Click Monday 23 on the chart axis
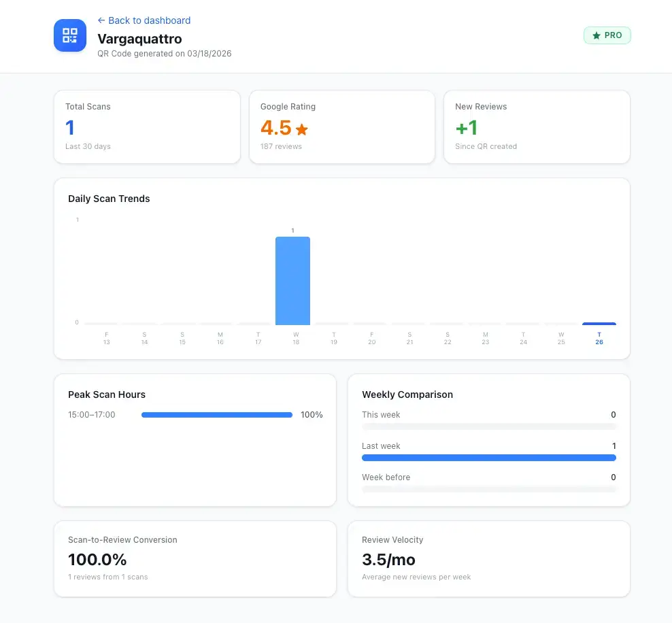 (x=486, y=338)
